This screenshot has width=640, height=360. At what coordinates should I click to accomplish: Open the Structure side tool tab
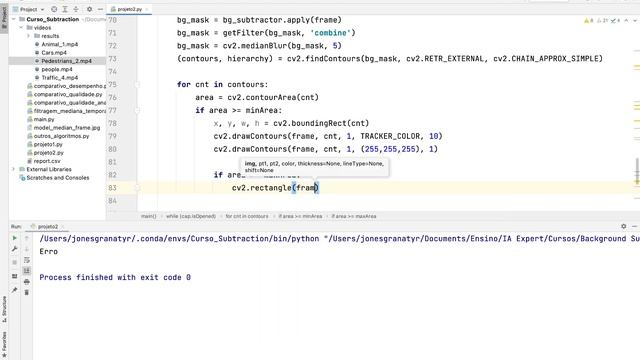coord(4,309)
